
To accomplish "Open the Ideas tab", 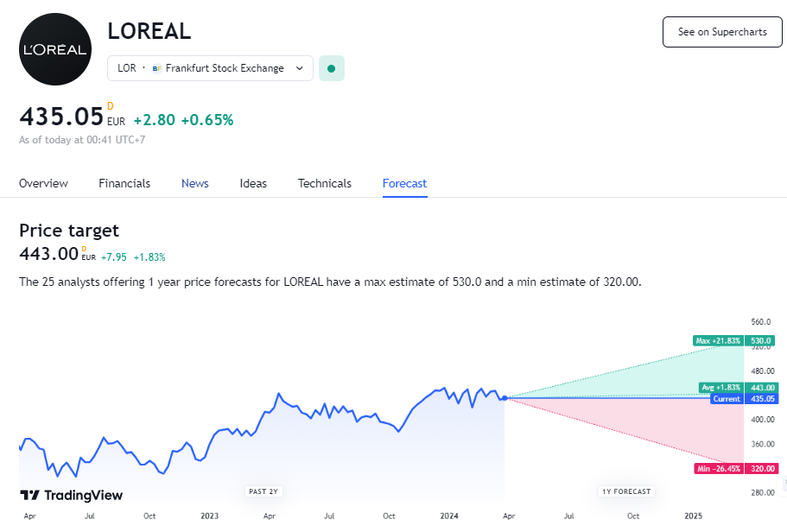I will (253, 183).
